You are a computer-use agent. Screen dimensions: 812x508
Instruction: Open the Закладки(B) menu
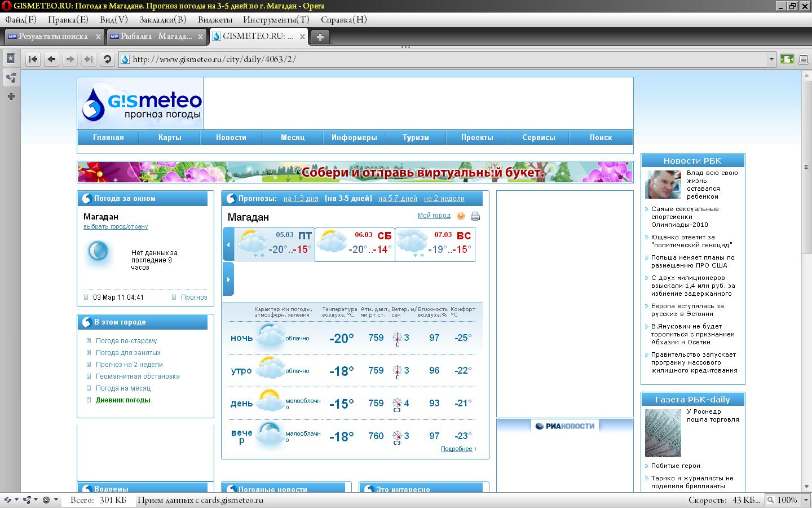(x=162, y=20)
